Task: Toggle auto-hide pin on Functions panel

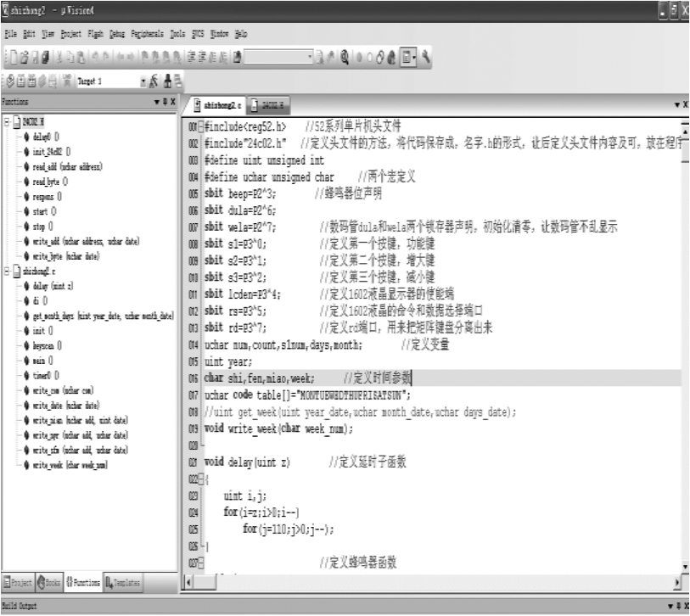Action: point(165,102)
